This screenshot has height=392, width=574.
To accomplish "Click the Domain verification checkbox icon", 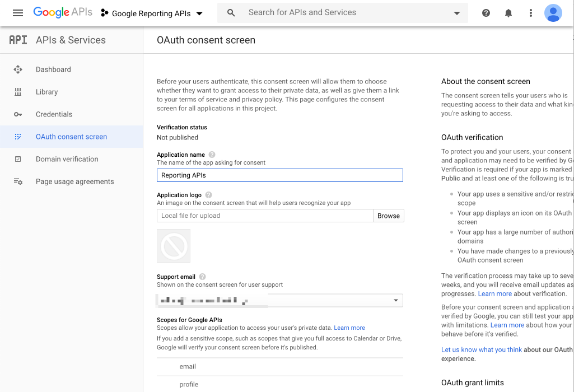I will 18,159.
